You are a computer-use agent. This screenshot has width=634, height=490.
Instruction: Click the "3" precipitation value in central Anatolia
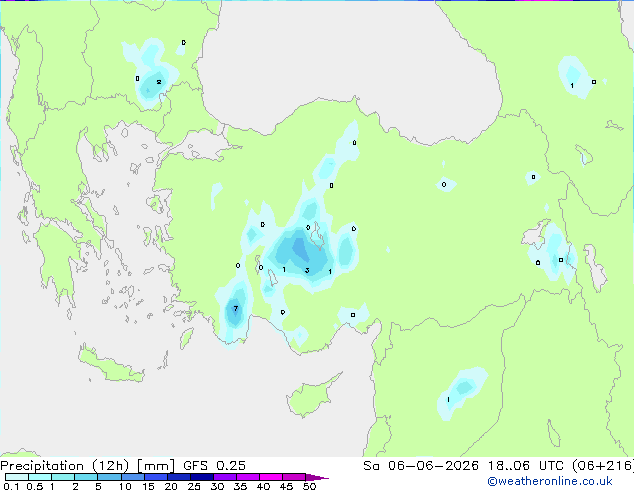[307, 270]
